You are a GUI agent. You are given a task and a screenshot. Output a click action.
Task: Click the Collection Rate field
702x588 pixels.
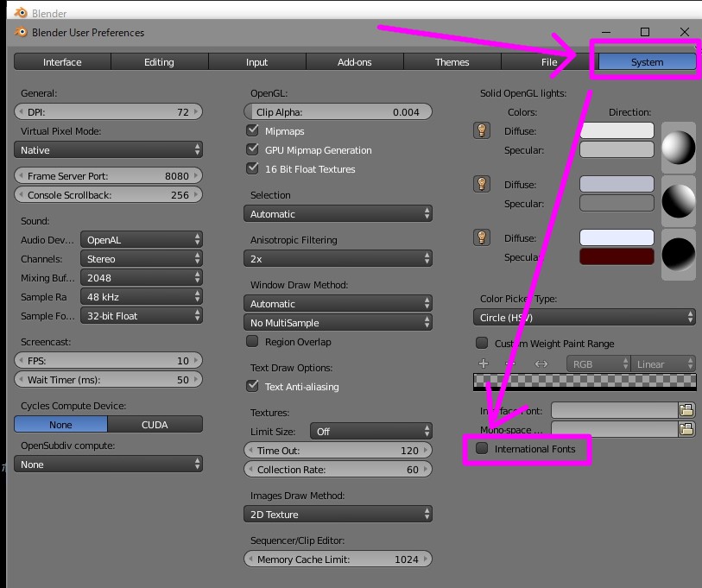(338, 470)
